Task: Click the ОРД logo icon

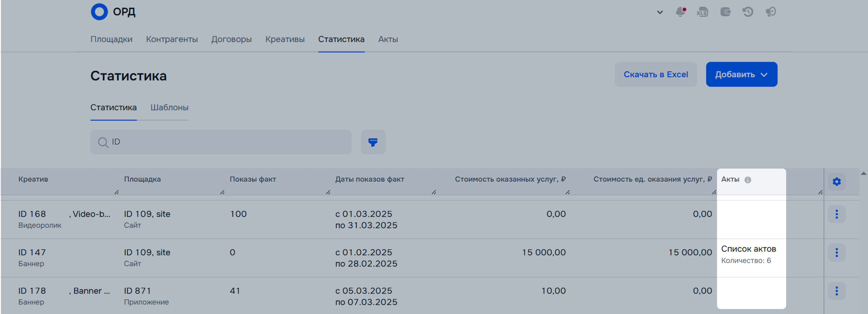Action: [99, 12]
